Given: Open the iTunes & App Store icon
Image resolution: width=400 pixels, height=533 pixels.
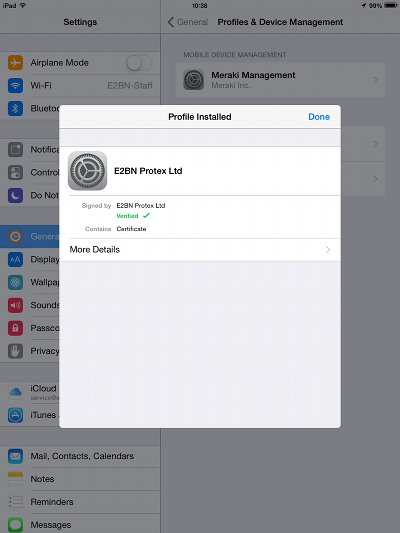Looking at the screenshot, I should [15, 415].
